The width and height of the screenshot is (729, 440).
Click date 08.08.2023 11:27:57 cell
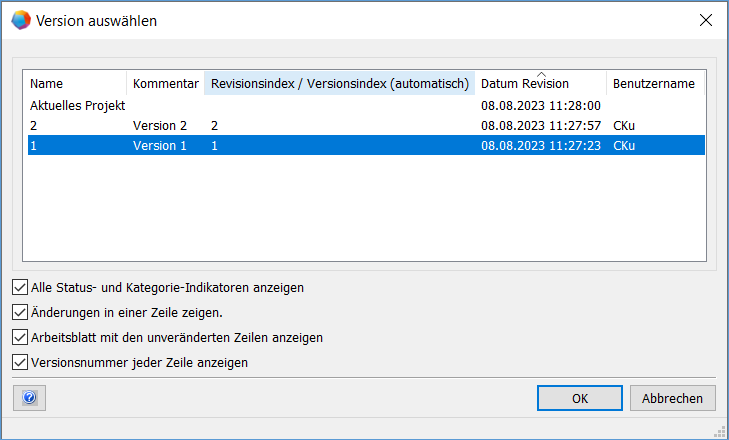click(540, 125)
